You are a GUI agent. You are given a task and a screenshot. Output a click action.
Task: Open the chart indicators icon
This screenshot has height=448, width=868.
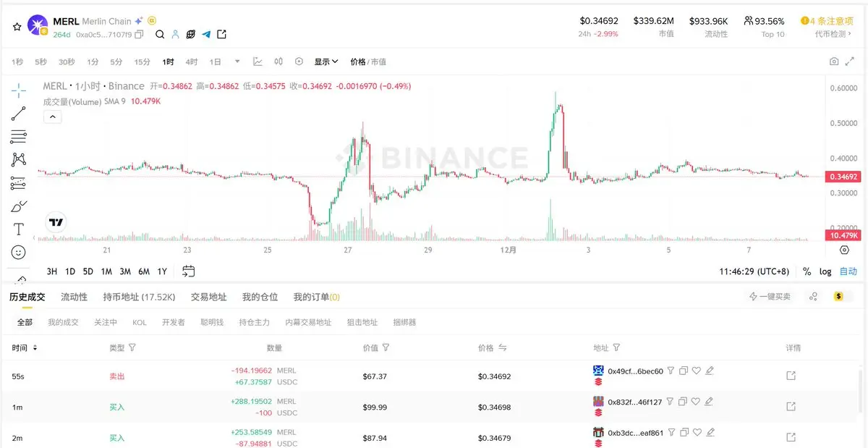tap(258, 62)
